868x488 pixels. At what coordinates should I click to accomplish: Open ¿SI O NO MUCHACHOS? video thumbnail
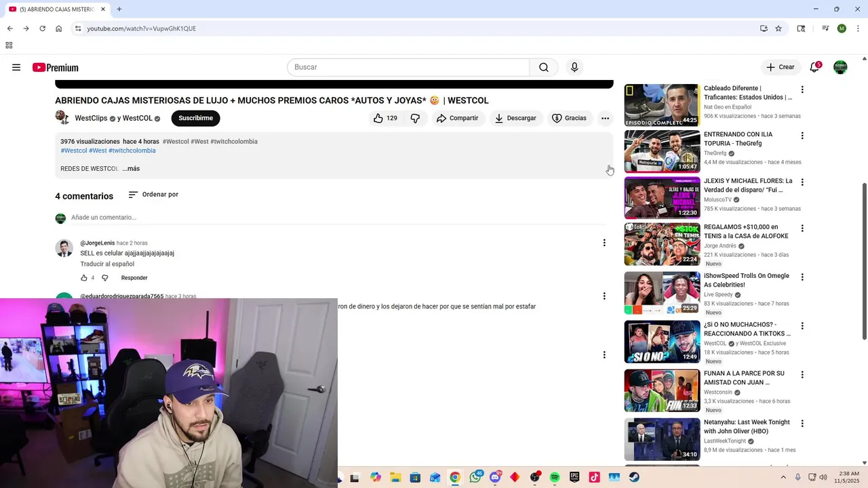pos(662,342)
